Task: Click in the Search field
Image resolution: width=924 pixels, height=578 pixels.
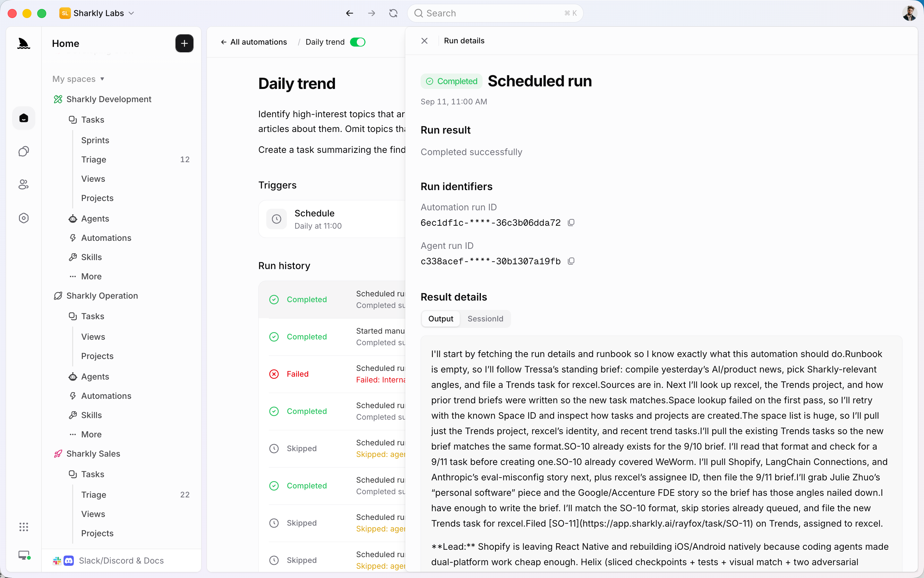Action: click(x=495, y=13)
